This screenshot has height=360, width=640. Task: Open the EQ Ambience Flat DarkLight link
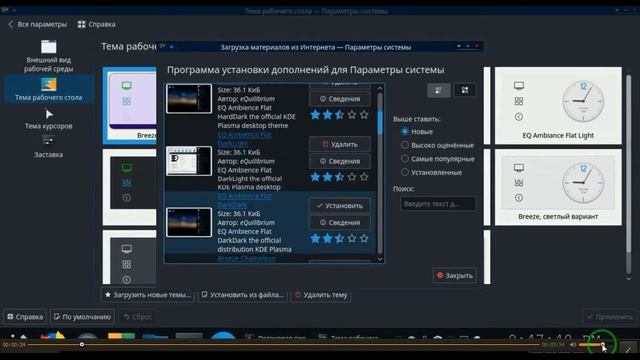[x=244, y=139]
